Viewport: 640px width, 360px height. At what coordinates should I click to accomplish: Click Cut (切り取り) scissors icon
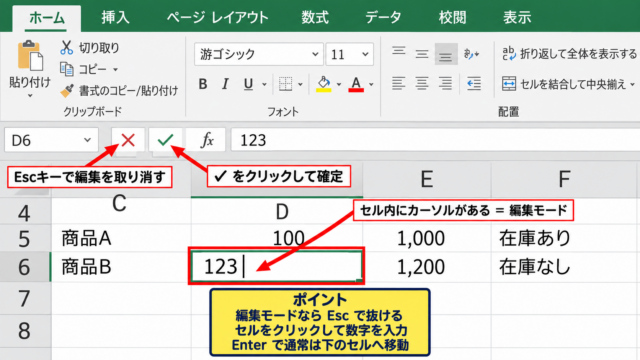point(66,48)
